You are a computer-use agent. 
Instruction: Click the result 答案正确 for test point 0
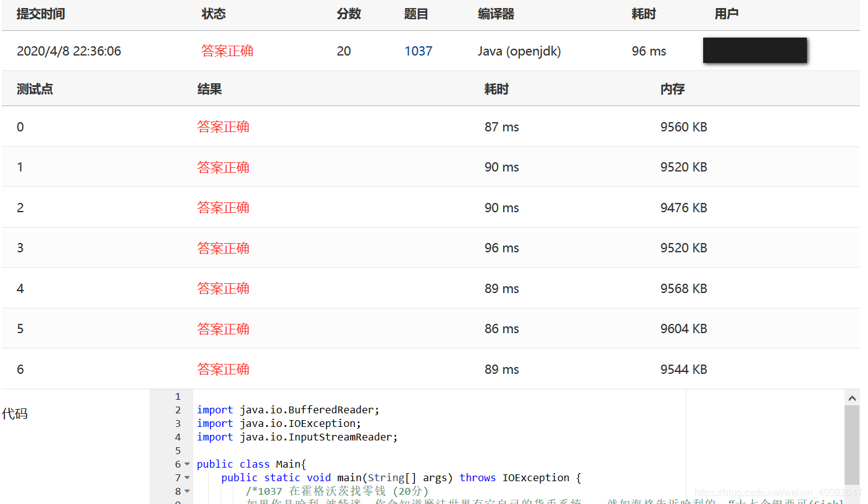click(223, 127)
